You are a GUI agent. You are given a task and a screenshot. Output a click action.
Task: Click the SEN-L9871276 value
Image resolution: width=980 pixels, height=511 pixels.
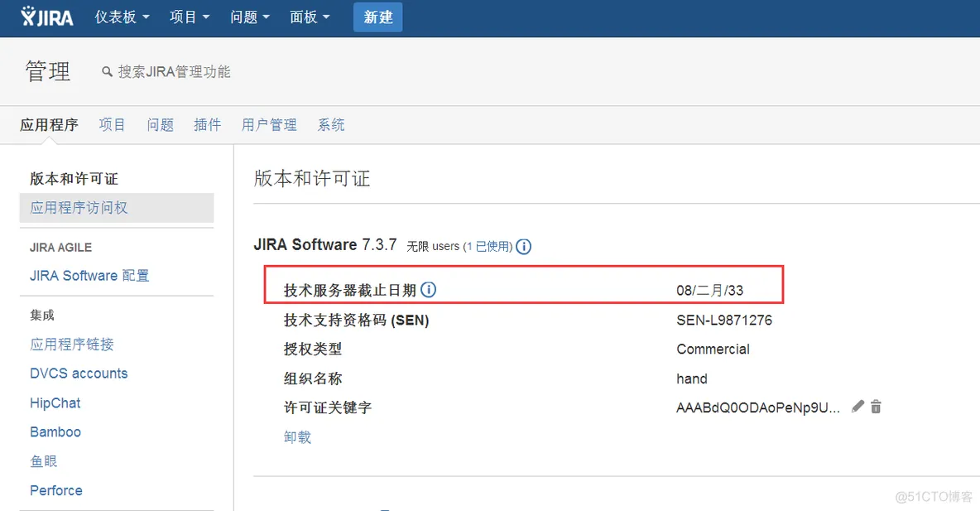[x=724, y=321]
